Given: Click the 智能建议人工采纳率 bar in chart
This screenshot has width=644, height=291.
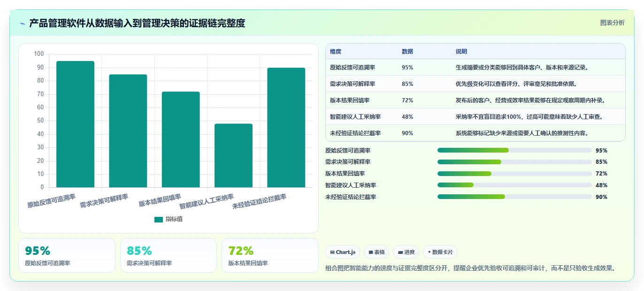Looking at the screenshot, I should click(233, 155).
